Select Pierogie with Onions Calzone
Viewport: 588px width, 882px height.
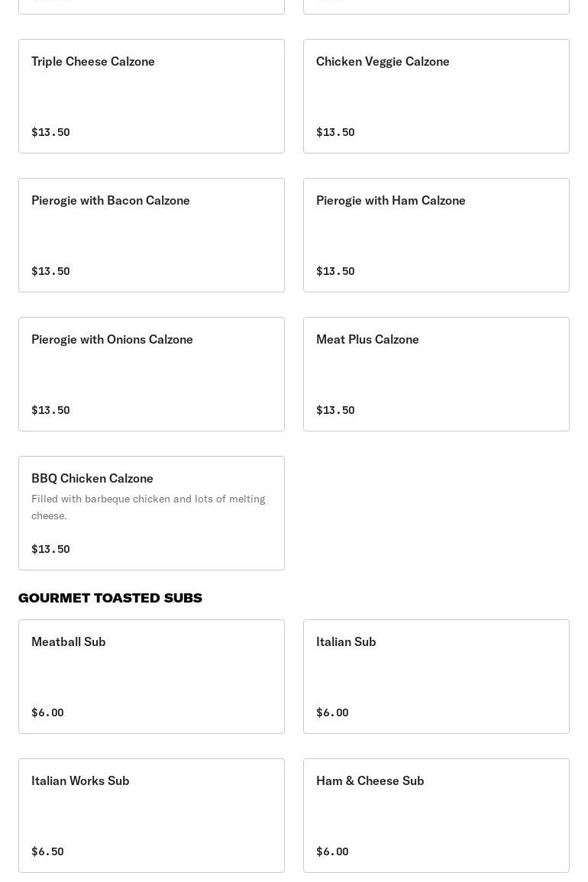click(151, 374)
